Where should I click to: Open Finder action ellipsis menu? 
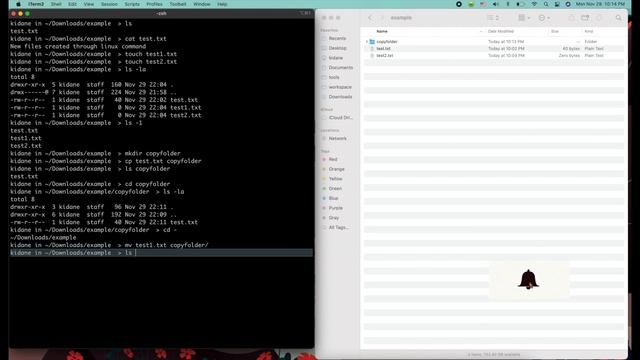tap(544, 18)
